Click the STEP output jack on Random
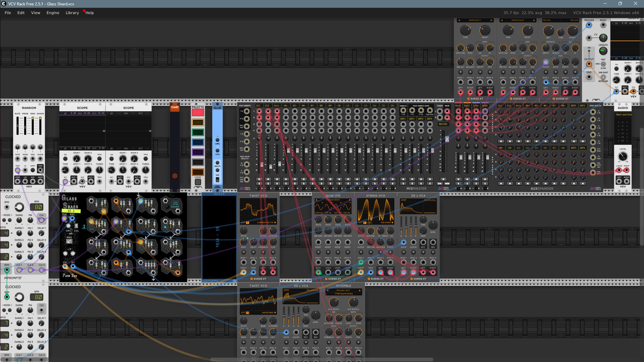This screenshot has height=362, width=644. tap(17, 181)
